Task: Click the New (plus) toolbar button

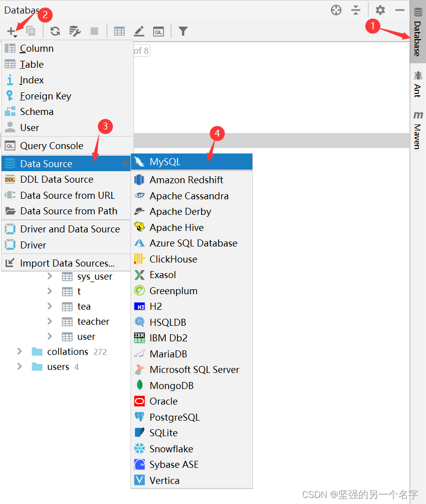Action: click(x=12, y=32)
